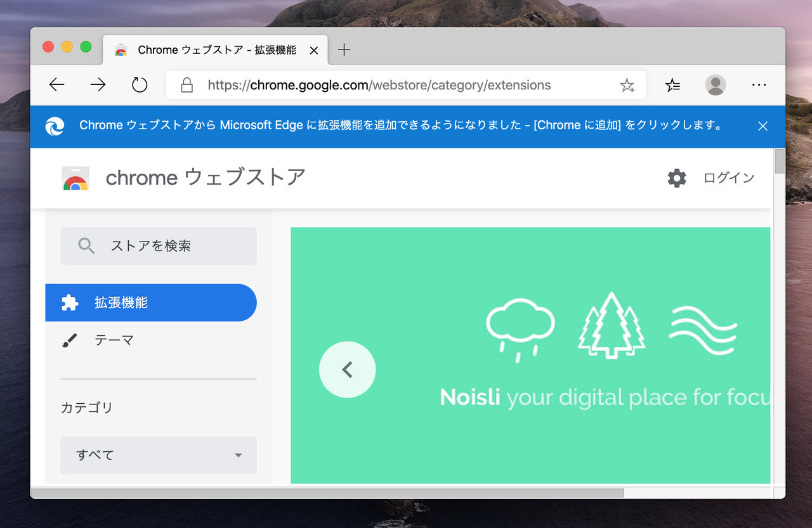Click the ログイン link
Screen dimensions: 812x528
point(729,178)
